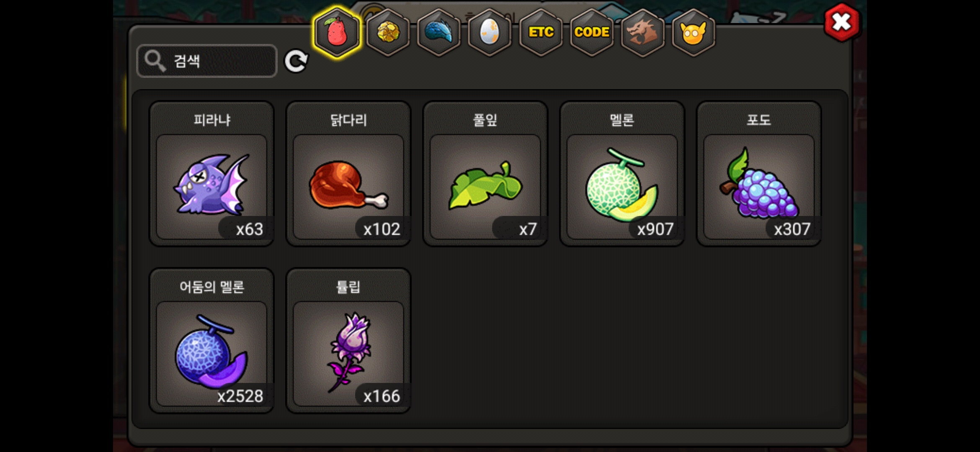Focus the 검색 search field
The height and width of the screenshot is (452, 980).
coord(207,61)
